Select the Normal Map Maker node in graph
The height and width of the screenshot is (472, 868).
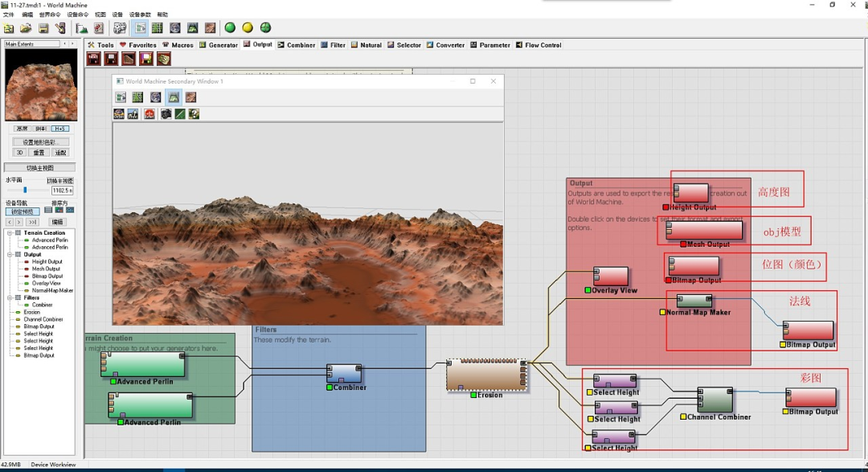[694, 301]
